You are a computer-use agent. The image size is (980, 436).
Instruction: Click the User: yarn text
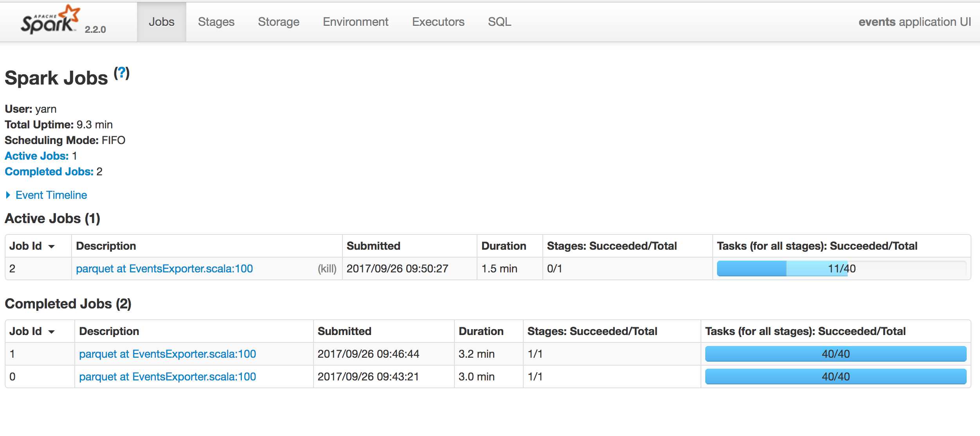(x=31, y=109)
